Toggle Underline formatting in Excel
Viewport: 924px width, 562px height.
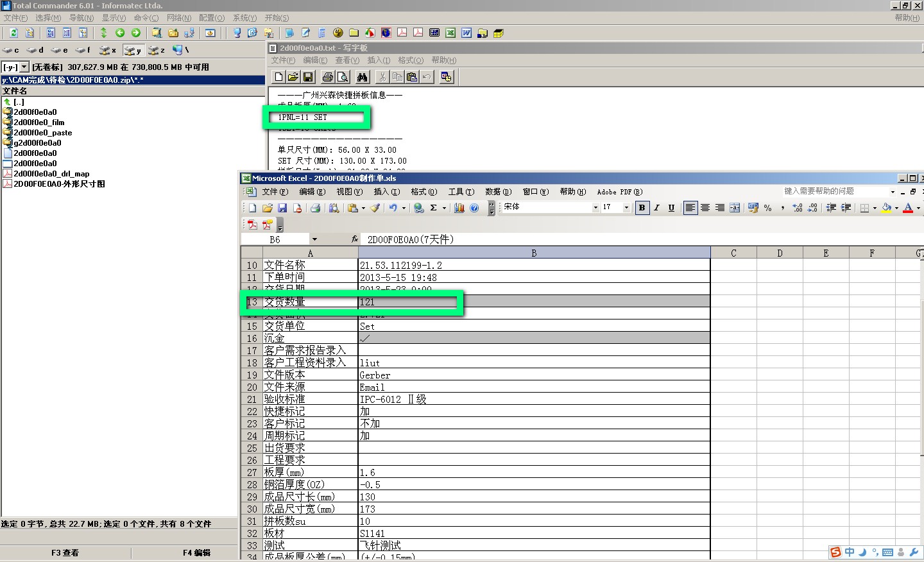pos(671,208)
